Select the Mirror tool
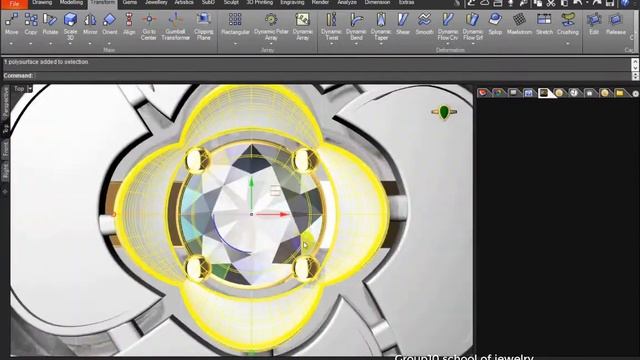This screenshot has height=360, width=640. coord(90,24)
